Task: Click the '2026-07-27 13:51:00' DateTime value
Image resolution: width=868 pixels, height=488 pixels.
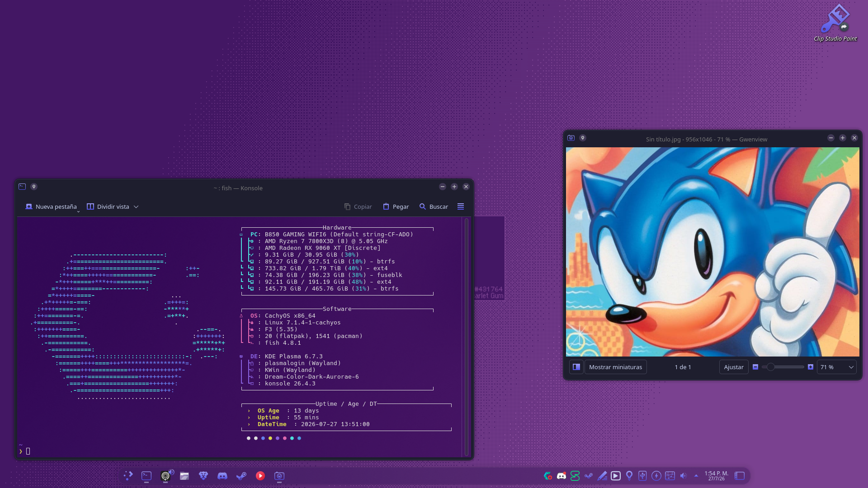Action: (x=335, y=424)
